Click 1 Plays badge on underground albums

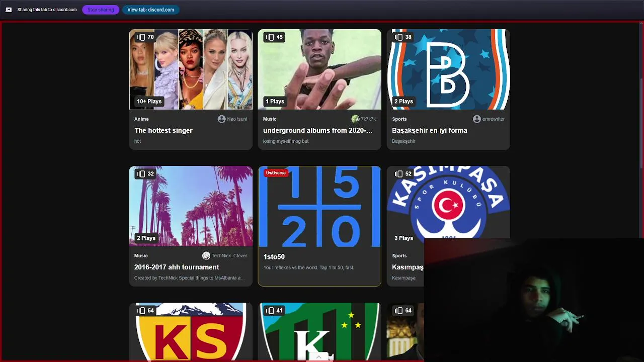pos(275,101)
